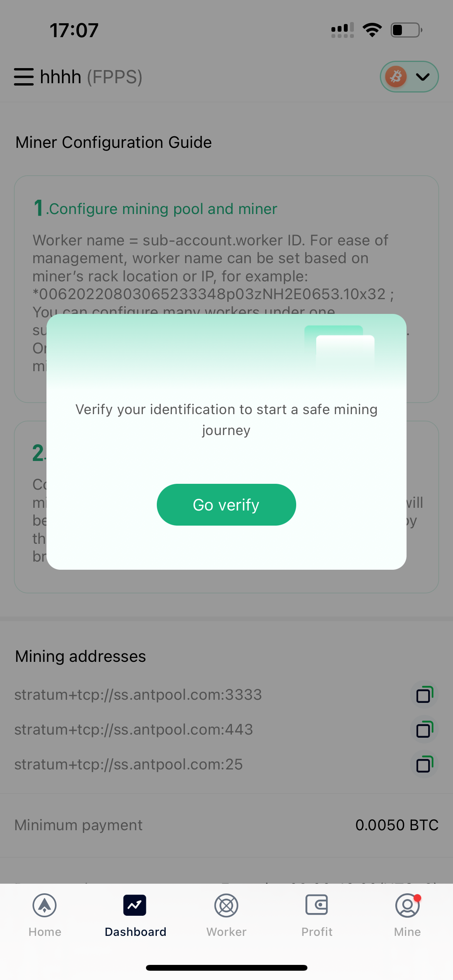Open the Mine profile icon

(x=407, y=905)
